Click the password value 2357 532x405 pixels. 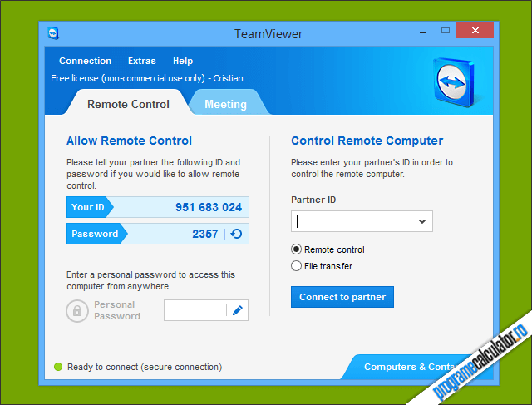pos(205,234)
